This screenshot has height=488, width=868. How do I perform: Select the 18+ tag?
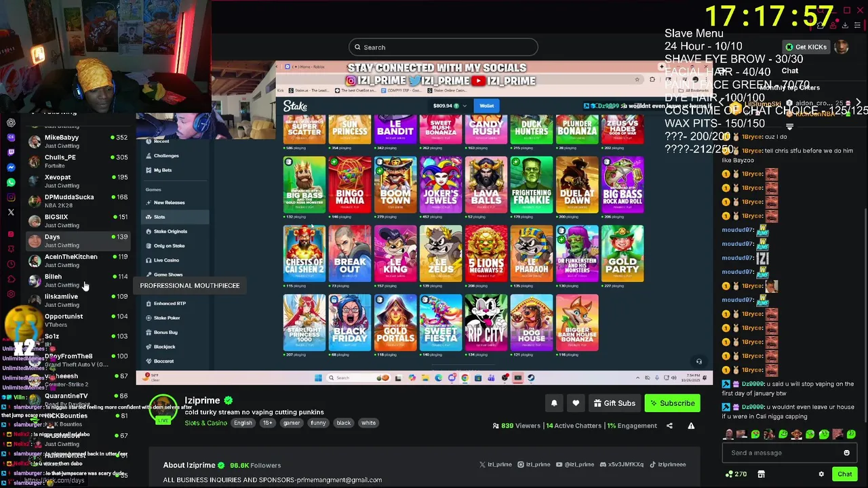[x=267, y=423]
